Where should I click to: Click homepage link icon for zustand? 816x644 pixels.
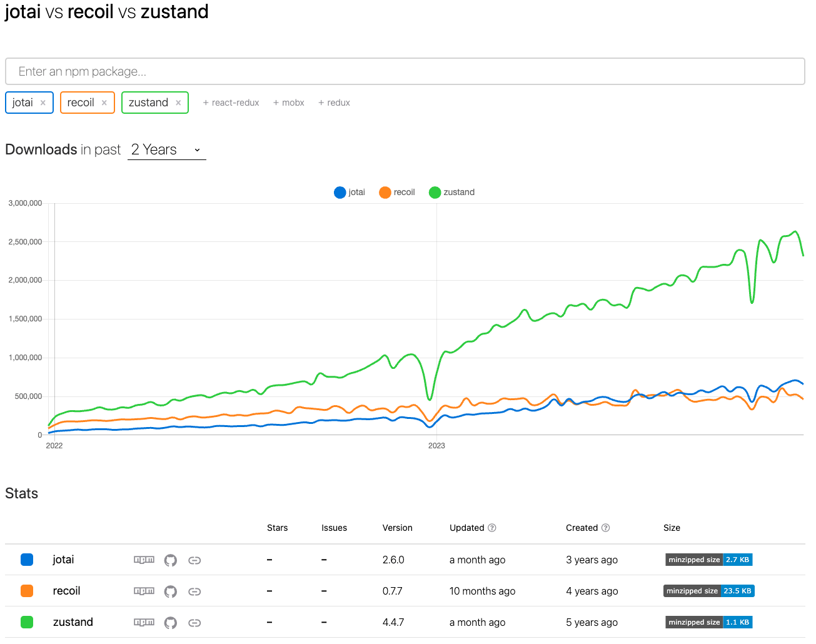pos(194,623)
